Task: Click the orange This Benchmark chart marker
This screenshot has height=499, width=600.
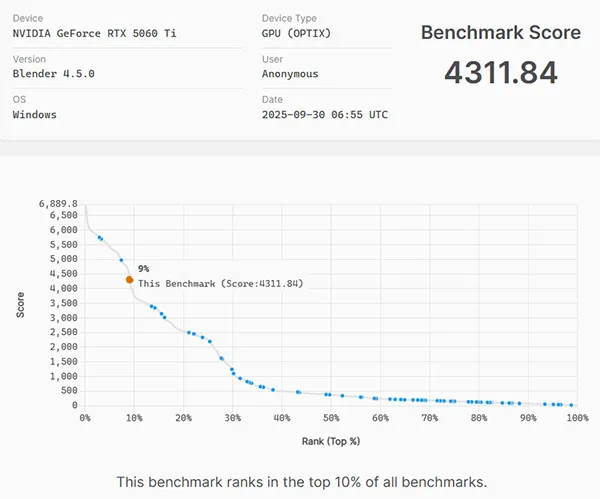Action: pyautogui.click(x=129, y=280)
